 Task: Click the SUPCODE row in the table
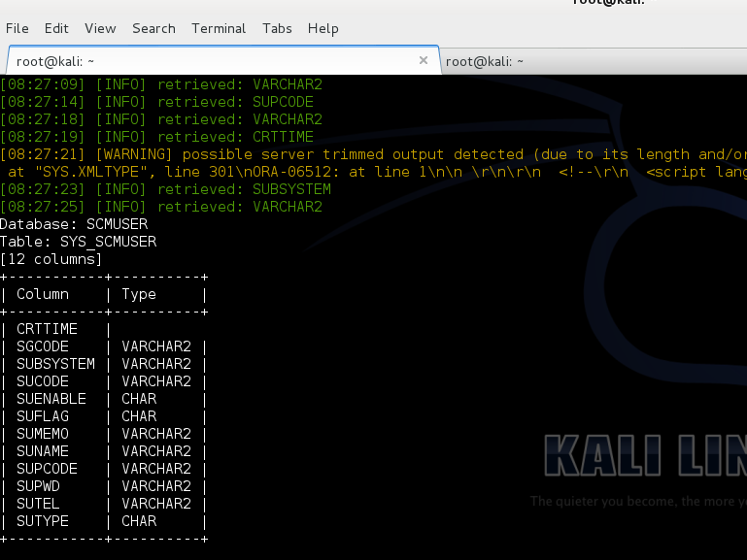coord(104,469)
